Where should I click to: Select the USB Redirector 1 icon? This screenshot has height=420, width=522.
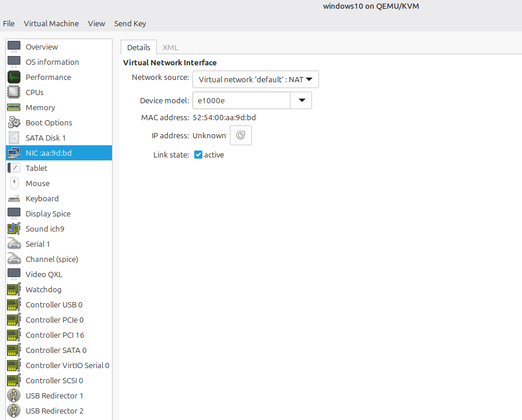[13, 395]
